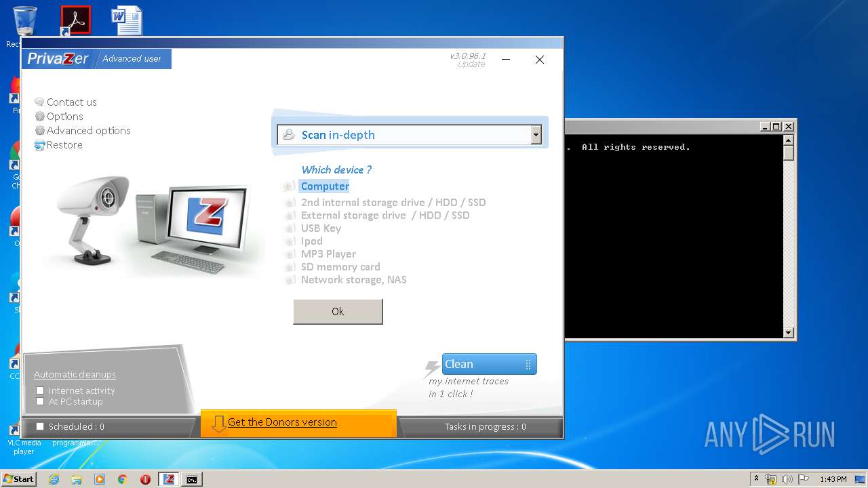Click the Start button
The image size is (868, 488).
[18, 479]
